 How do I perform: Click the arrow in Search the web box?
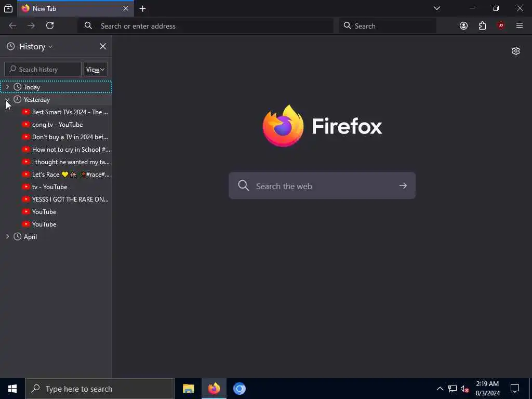[x=403, y=185]
